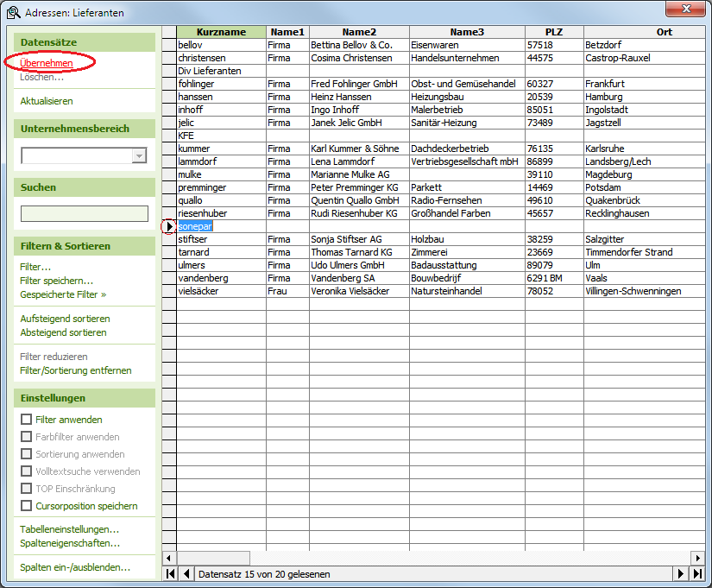
Task: Jump to last record navigation arrow
Action: pos(696,573)
